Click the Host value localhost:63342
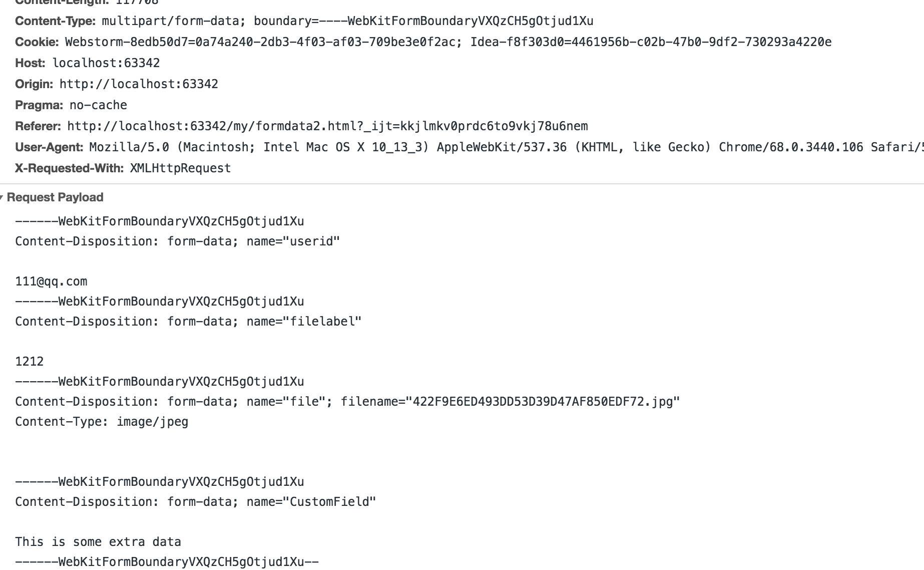This screenshot has width=924, height=570. click(106, 63)
